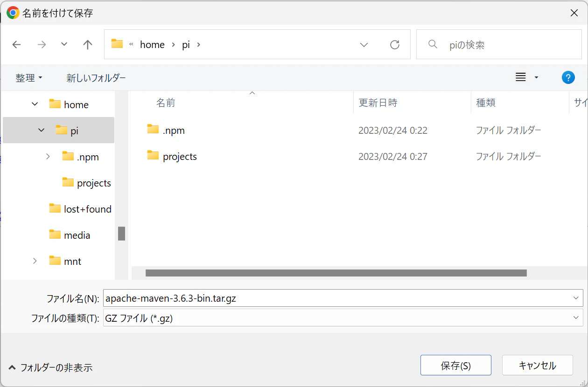
Task: Click the folder icon in address bar
Action: click(x=117, y=44)
